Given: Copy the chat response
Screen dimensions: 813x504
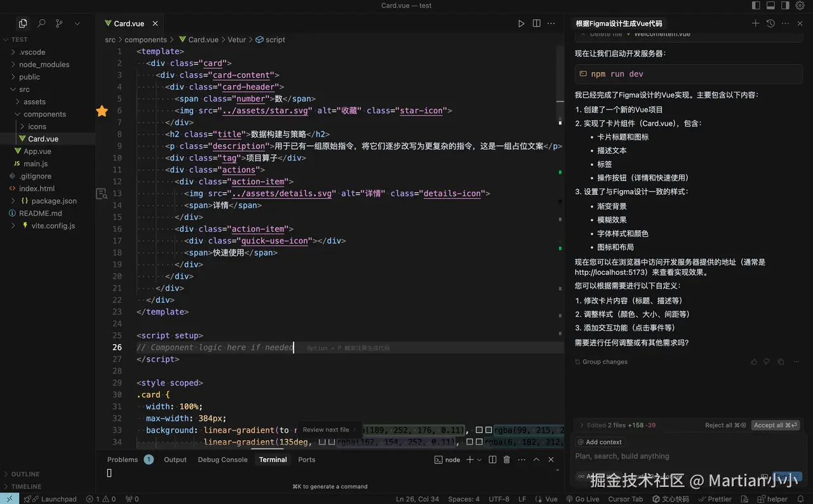Looking at the screenshot, I should (780, 362).
